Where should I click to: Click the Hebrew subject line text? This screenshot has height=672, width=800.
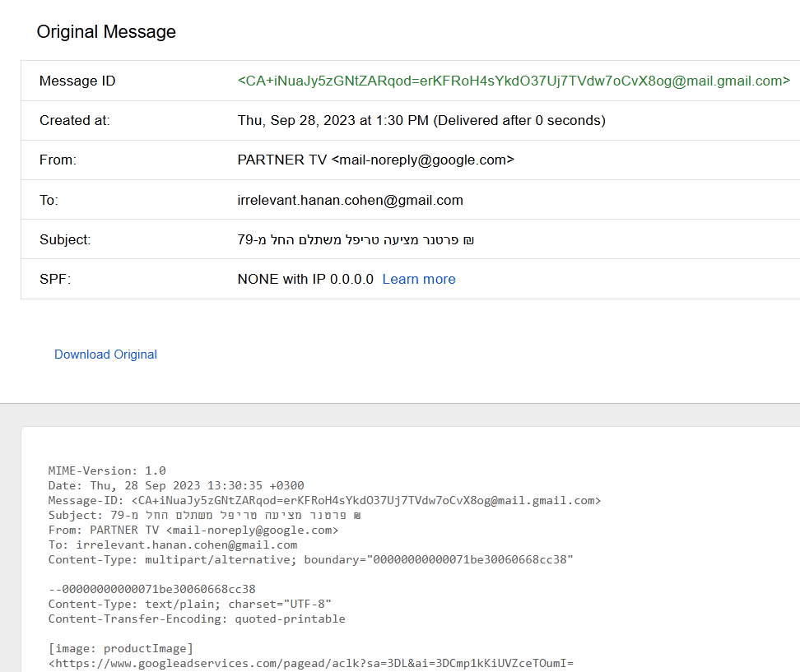(356, 239)
